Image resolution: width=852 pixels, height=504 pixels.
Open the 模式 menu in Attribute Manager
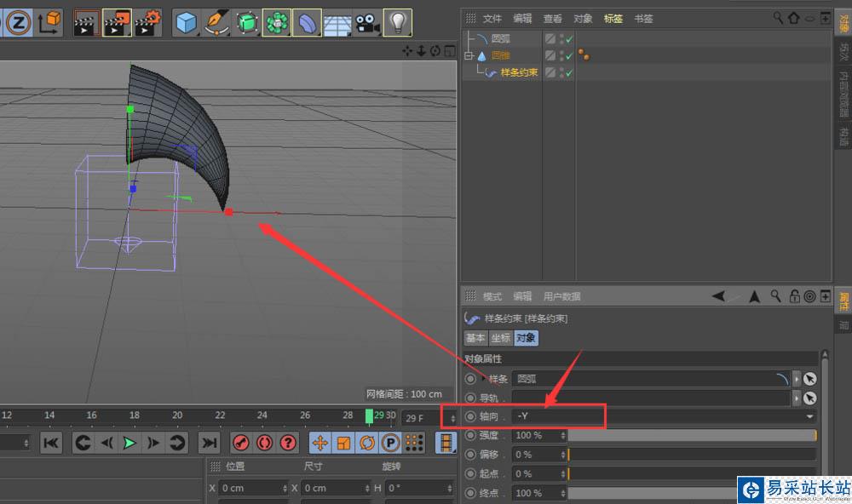click(x=492, y=296)
